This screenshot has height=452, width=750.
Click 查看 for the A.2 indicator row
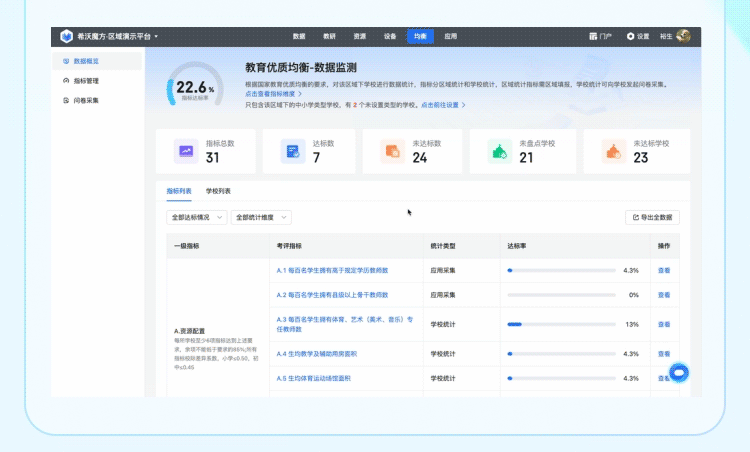click(x=664, y=295)
